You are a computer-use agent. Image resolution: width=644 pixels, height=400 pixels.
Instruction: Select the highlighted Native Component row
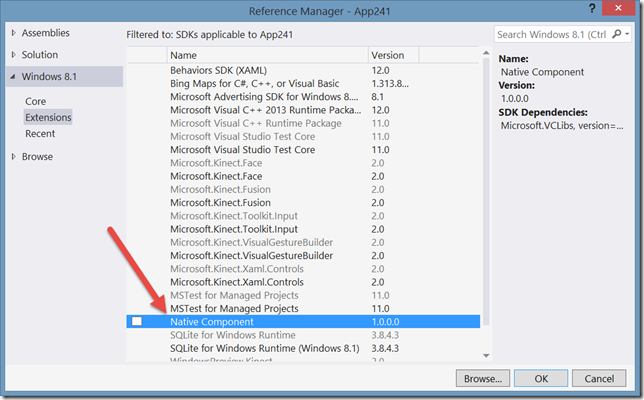[x=303, y=322]
